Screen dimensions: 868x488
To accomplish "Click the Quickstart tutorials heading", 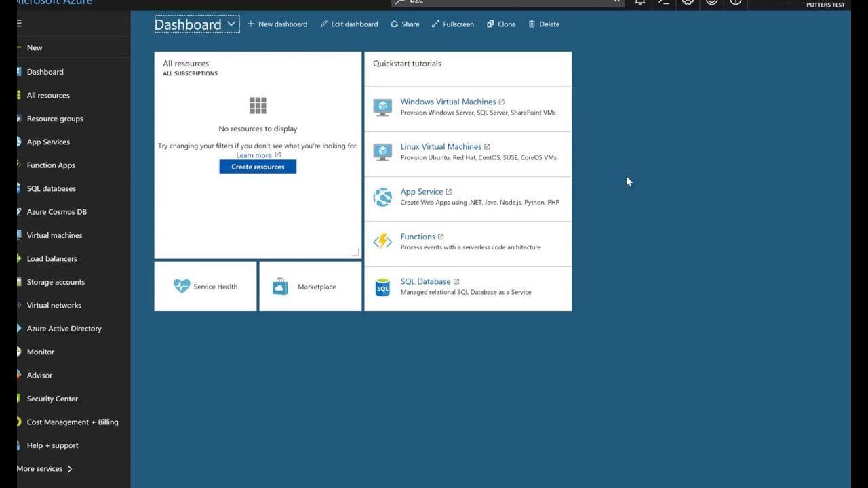I will click(407, 64).
